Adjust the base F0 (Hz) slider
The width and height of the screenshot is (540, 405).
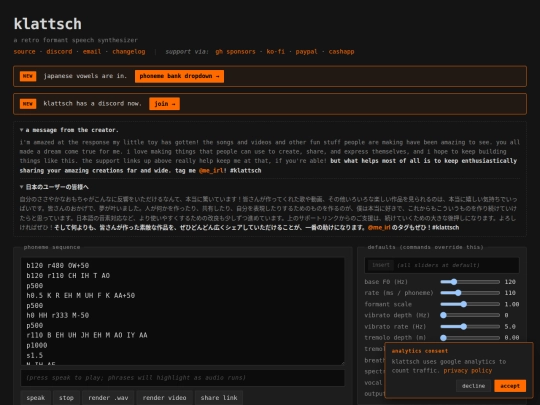click(470, 282)
